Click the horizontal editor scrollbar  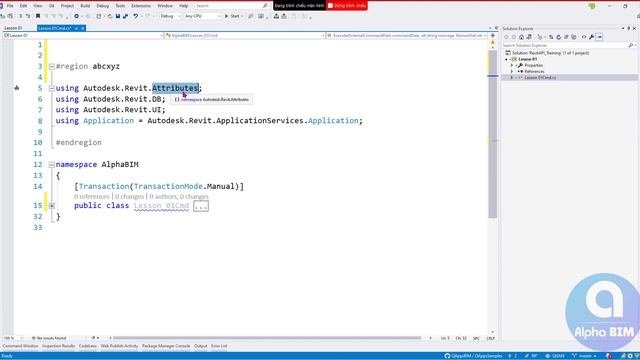[x=267, y=338]
